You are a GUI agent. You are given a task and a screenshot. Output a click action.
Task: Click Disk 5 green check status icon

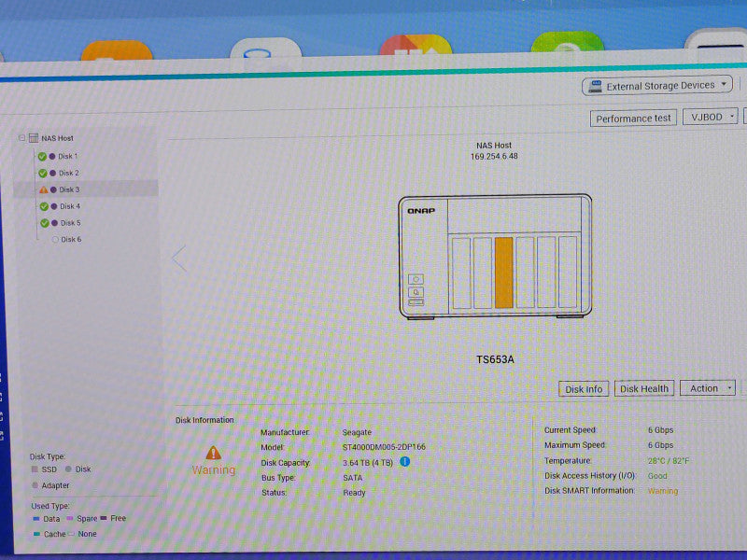coord(44,223)
